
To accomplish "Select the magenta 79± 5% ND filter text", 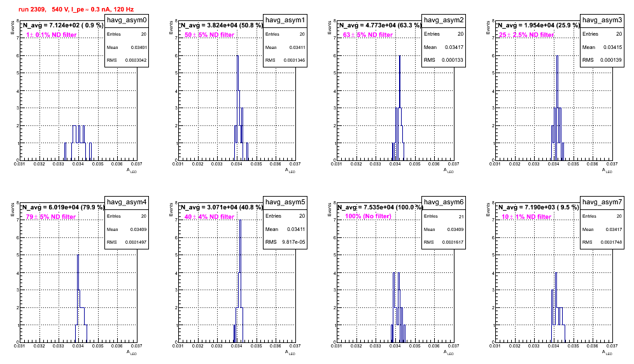I will [x=51, y=217].
